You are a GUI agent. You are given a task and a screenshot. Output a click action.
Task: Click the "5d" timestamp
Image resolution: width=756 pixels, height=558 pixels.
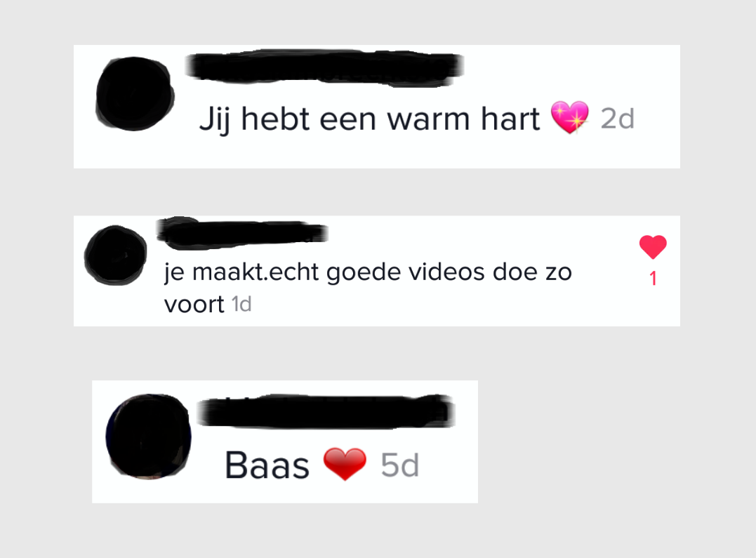pyautogui.click(x=399, y=465)
